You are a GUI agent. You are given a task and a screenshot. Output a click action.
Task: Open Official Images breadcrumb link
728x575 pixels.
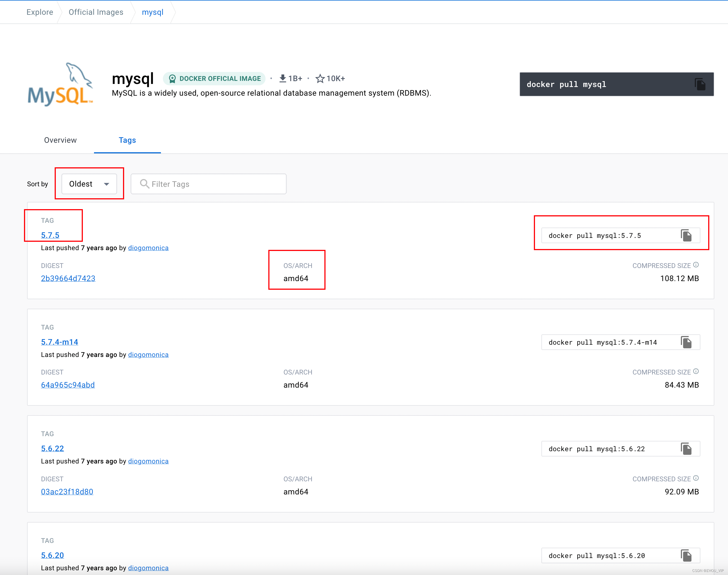tap(96, 12)
